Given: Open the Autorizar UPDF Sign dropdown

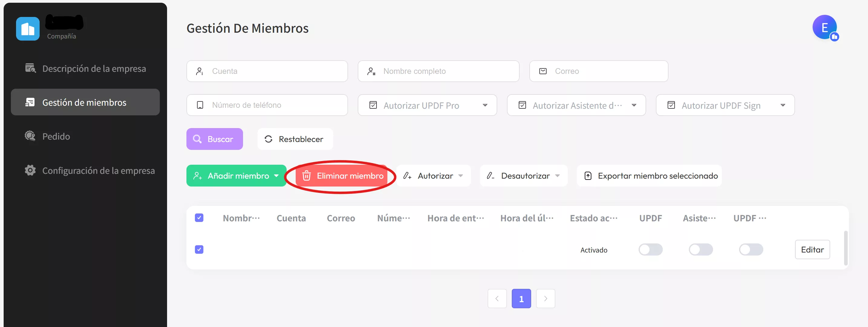Looking at the screenshot, I should click(x=725, y=105).
